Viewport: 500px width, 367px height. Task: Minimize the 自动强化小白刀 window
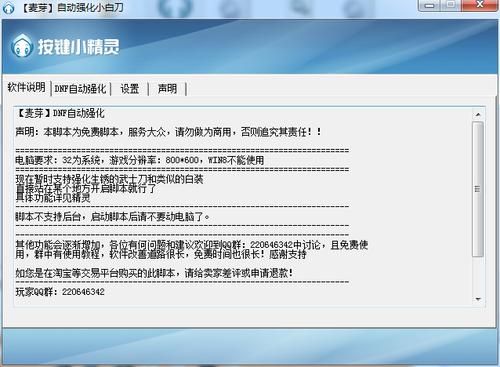(430, 5)
